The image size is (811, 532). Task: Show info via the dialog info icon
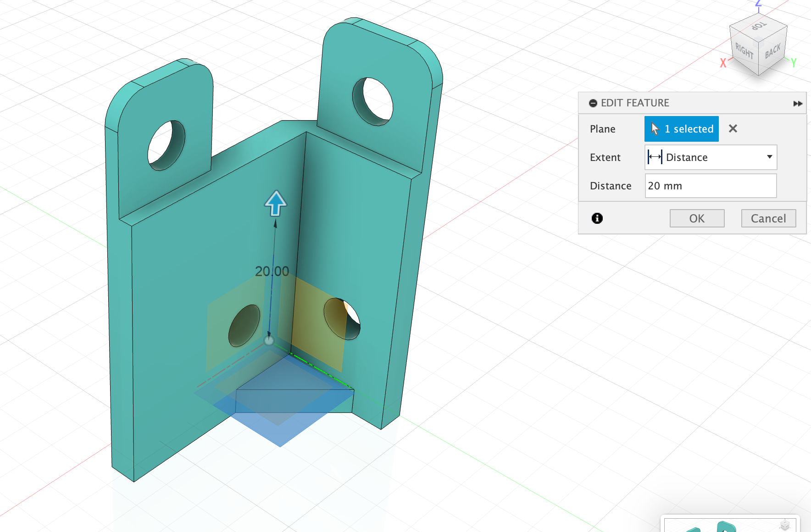coord(597,218)
